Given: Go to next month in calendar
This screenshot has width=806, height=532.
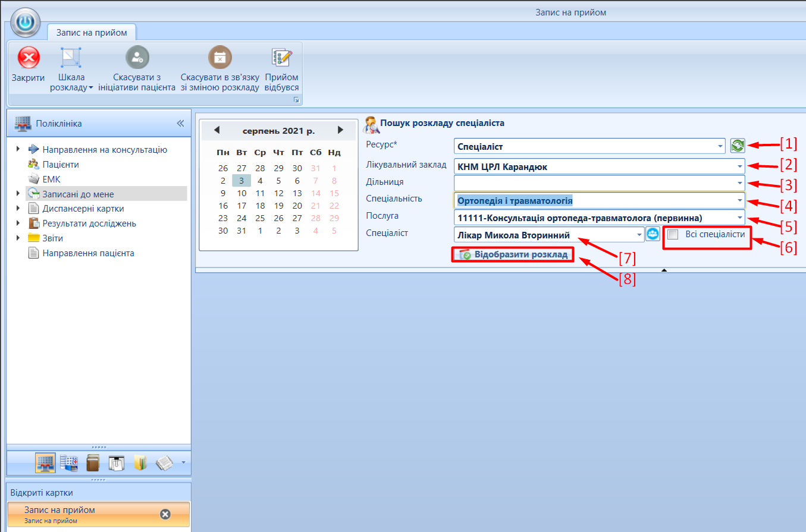Looking at the screenshot, I should (340, 130).
